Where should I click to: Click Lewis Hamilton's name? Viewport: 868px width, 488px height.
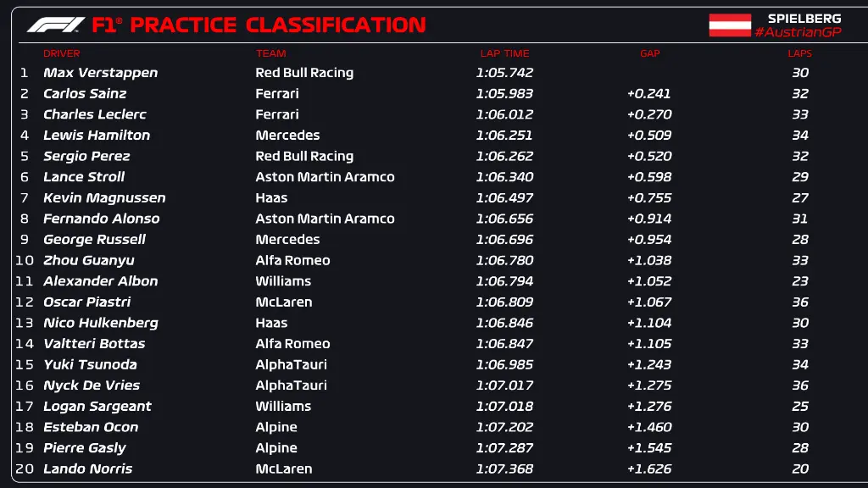[97, 136]
